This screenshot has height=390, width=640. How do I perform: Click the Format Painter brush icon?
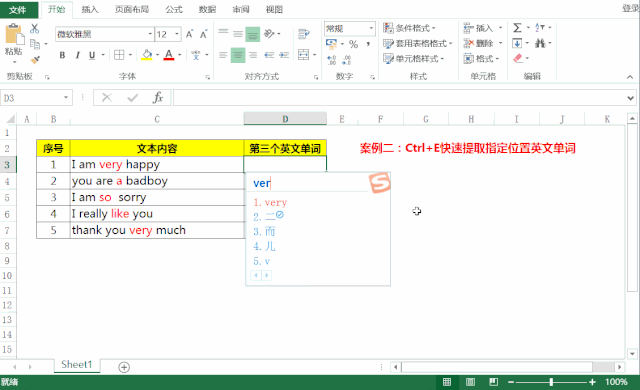[x=35, y=60]
